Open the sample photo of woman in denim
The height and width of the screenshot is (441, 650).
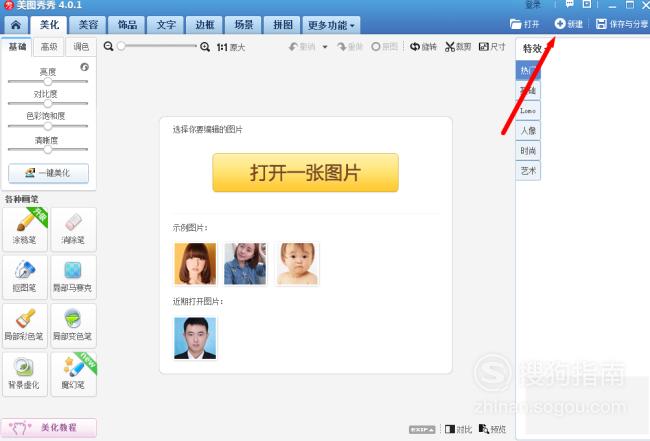click(245, 264)
